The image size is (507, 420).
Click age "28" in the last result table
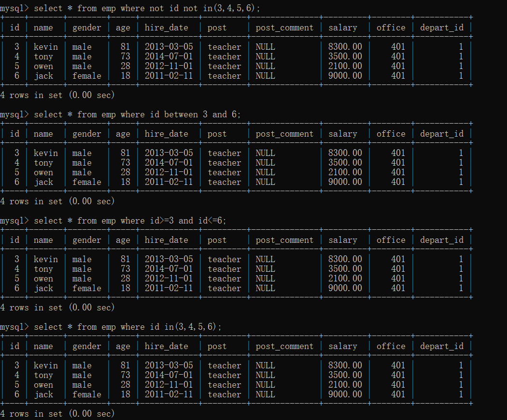point(125,385)
